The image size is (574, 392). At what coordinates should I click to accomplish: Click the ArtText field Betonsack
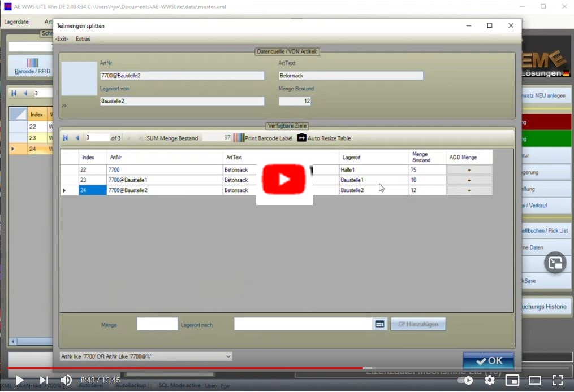point(351,76)
